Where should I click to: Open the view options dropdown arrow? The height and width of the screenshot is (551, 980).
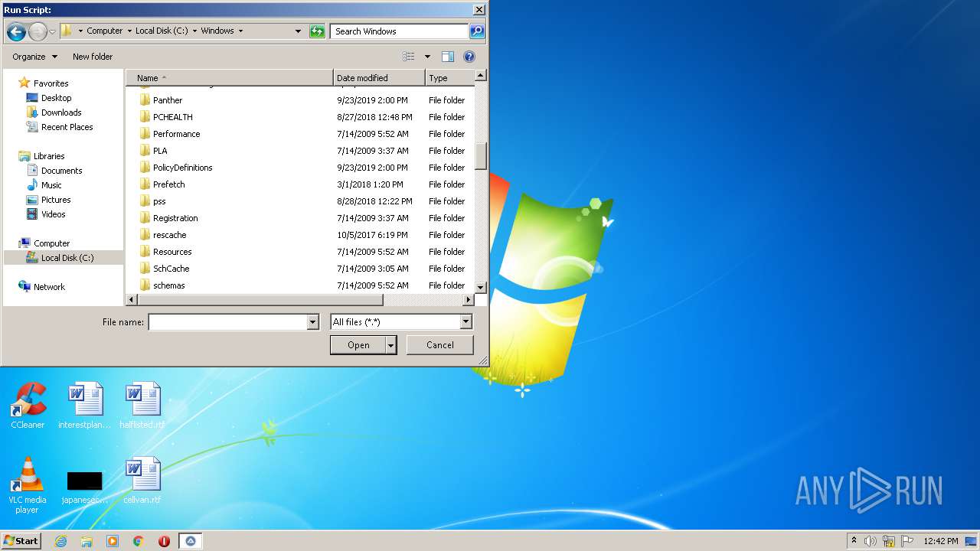tap(427, 57)
